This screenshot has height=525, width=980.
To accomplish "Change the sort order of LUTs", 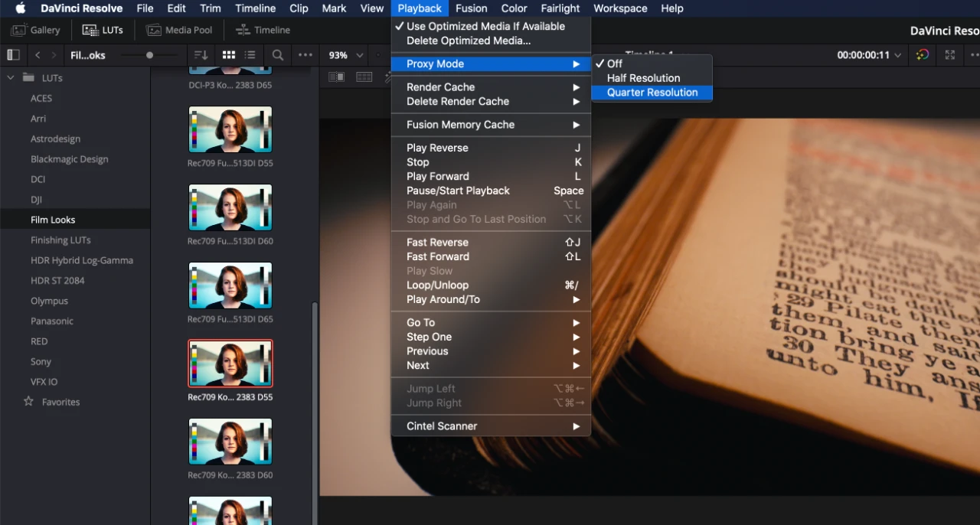I will pos(198,54).
